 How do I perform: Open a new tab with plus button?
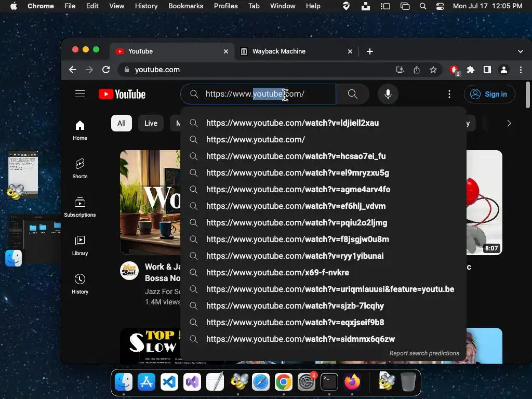click(370, 51)
